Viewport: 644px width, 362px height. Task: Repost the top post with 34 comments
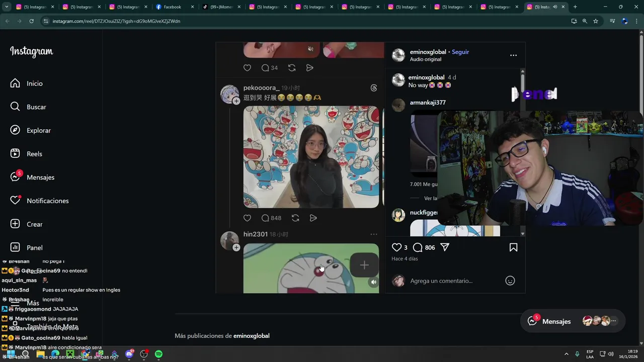coord(292,68)
